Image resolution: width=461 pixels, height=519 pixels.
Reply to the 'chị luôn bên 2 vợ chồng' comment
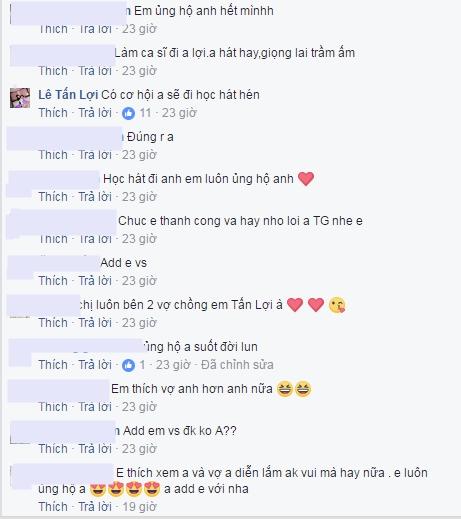[95, 323]
